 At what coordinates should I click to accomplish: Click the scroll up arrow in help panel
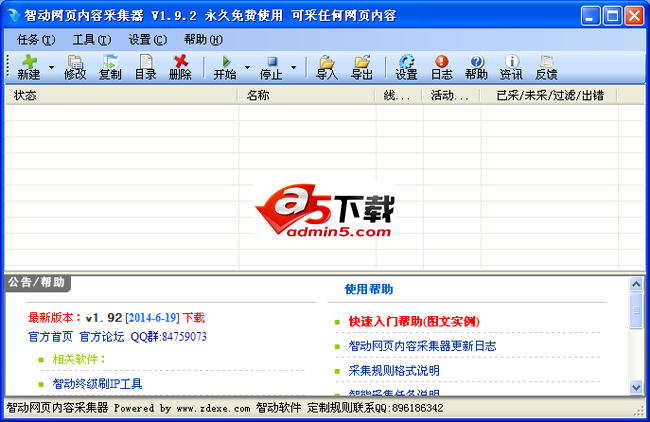(x=636, y=284)
